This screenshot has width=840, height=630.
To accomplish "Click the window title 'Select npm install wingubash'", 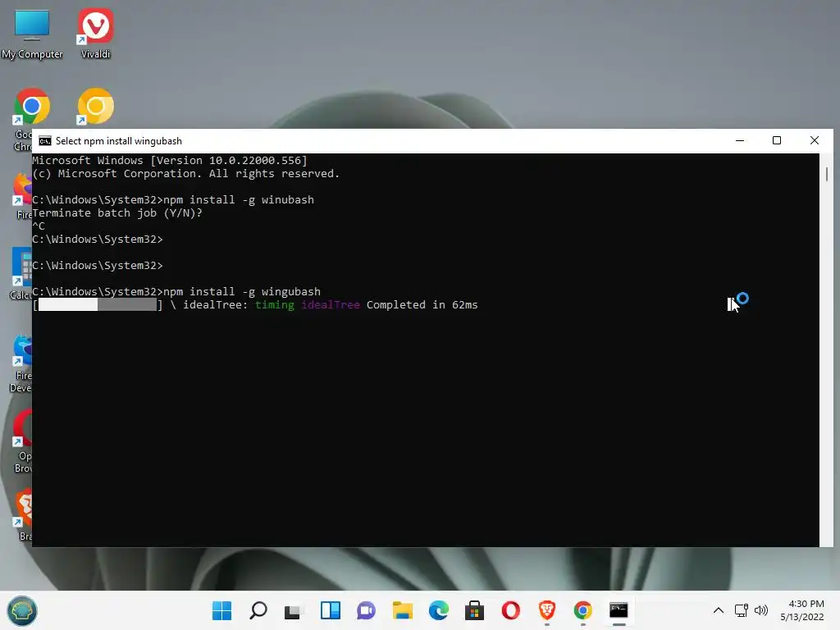I will point(119,141).
